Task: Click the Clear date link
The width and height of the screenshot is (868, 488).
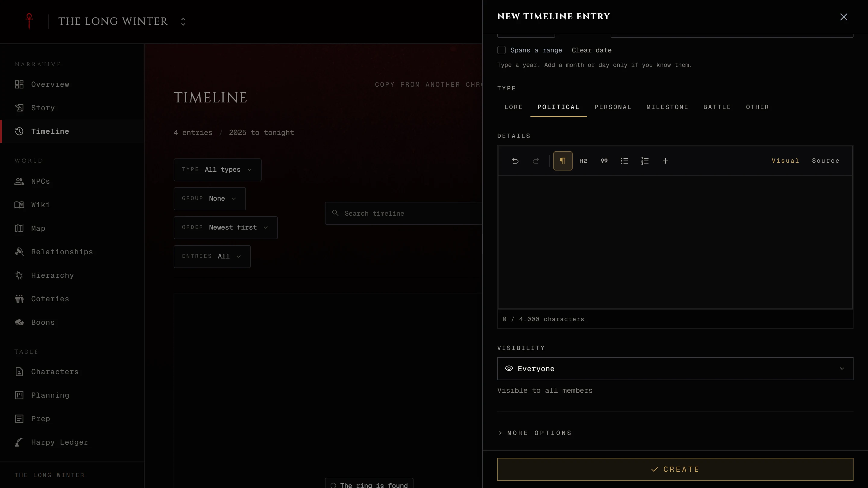Action: tap(591, 50)
